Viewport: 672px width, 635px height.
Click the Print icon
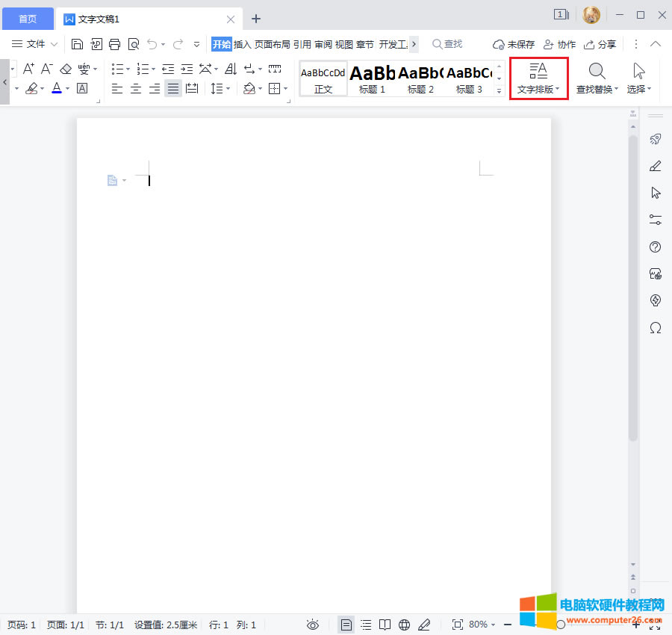(x=114, y=44)
